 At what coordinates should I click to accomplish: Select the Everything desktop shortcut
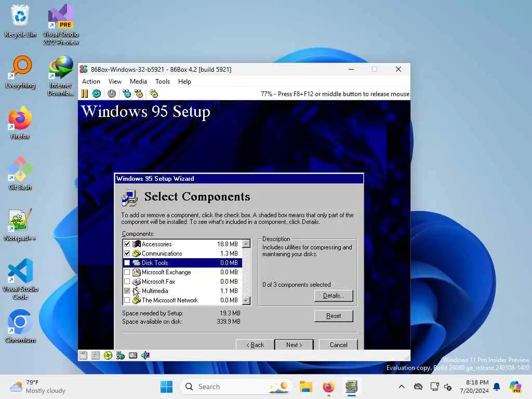pyautogui.click(x=20, y=72)
